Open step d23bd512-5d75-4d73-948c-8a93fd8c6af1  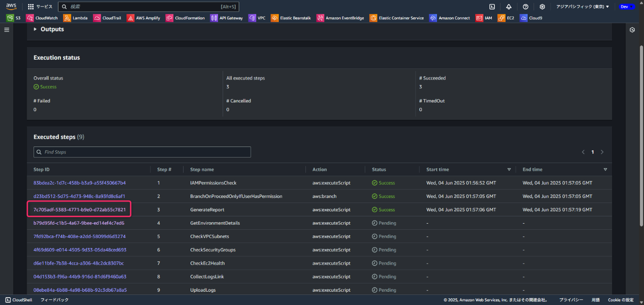click(x=79, y=196)
